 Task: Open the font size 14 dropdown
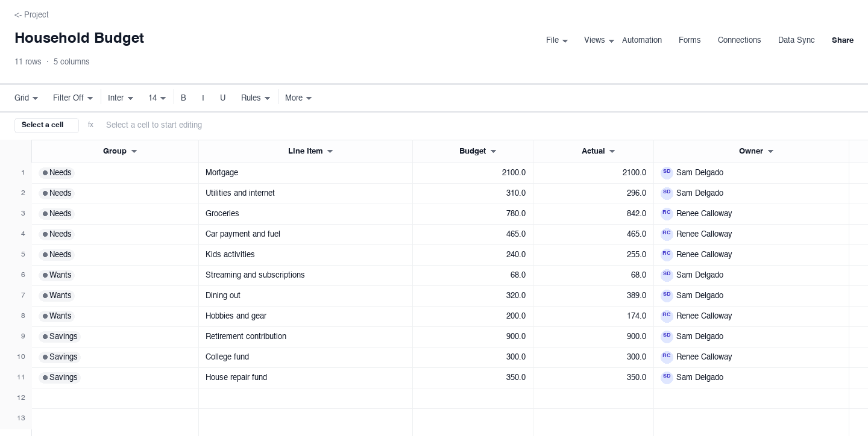click(x=157, y=98)
